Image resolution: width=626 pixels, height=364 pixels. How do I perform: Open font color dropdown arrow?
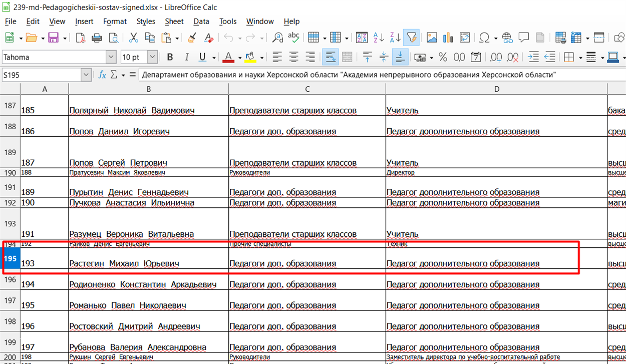click(240, 57)
